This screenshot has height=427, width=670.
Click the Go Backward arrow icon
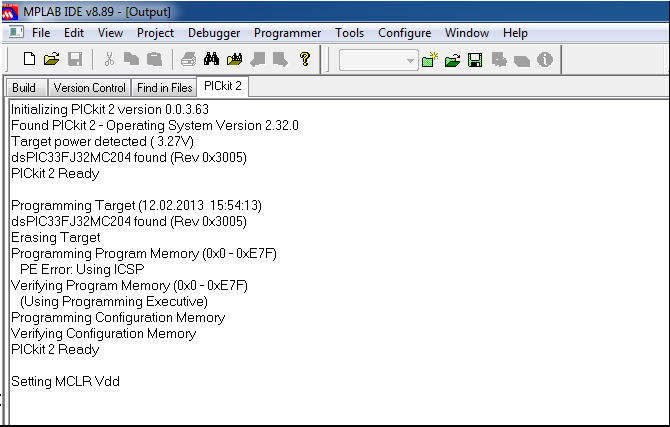[257, 59]
